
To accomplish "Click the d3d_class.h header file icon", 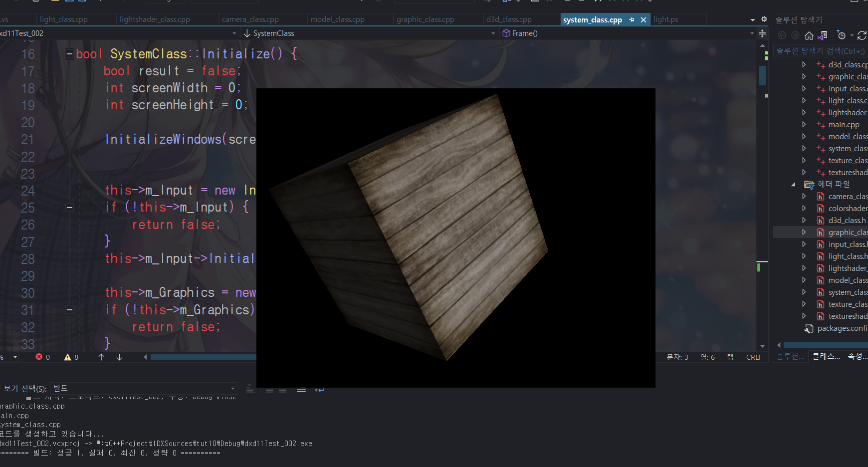I will click(x=821, y=221).
